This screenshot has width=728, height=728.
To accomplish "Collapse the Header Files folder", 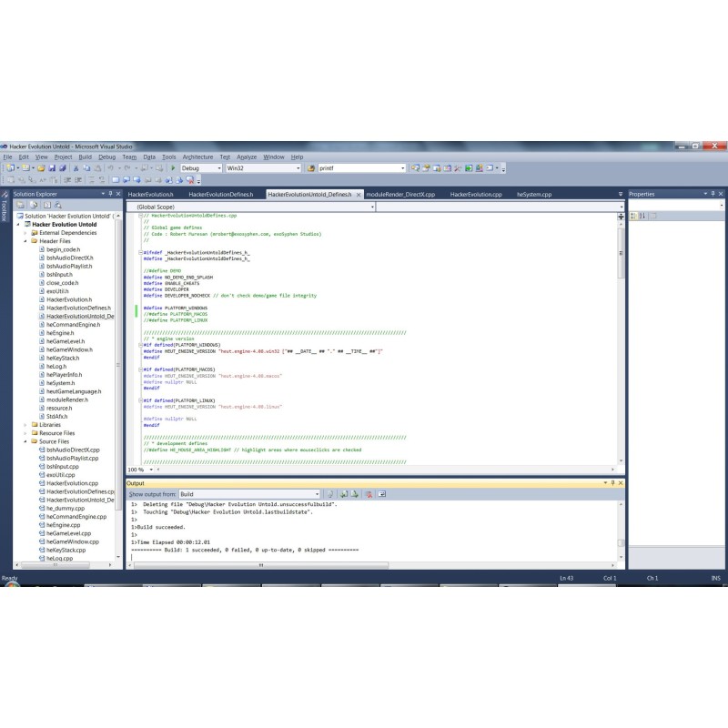I will (25, 241).
